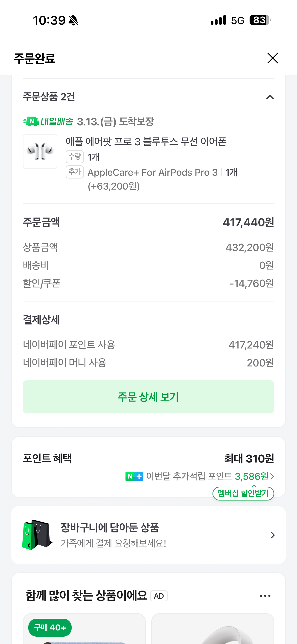
Task: Open 장바구니에 담아둔 상품 chevron arrow
Action: [273, 535]
